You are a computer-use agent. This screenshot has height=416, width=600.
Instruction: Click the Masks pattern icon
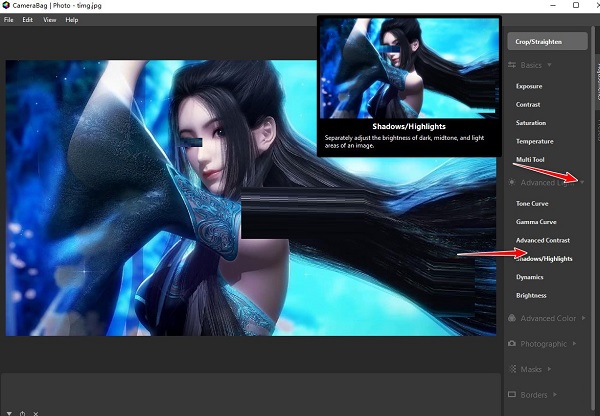pos(512,369)
